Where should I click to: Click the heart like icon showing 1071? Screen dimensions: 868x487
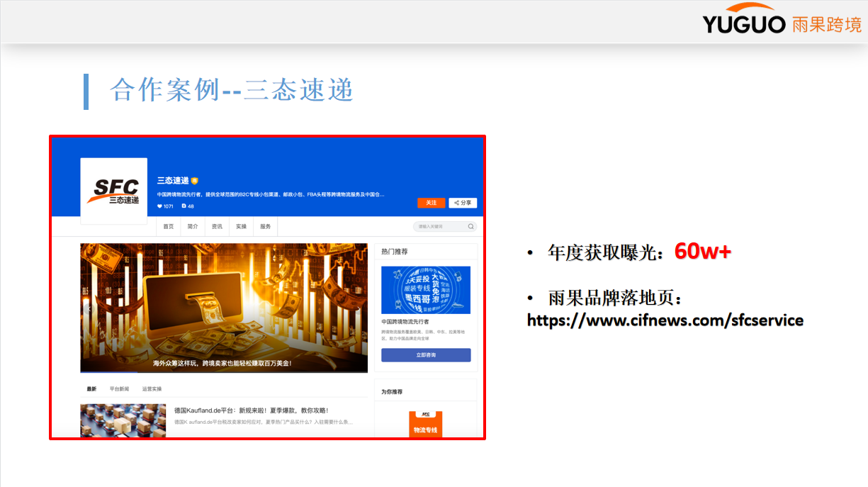coord(159,206)
